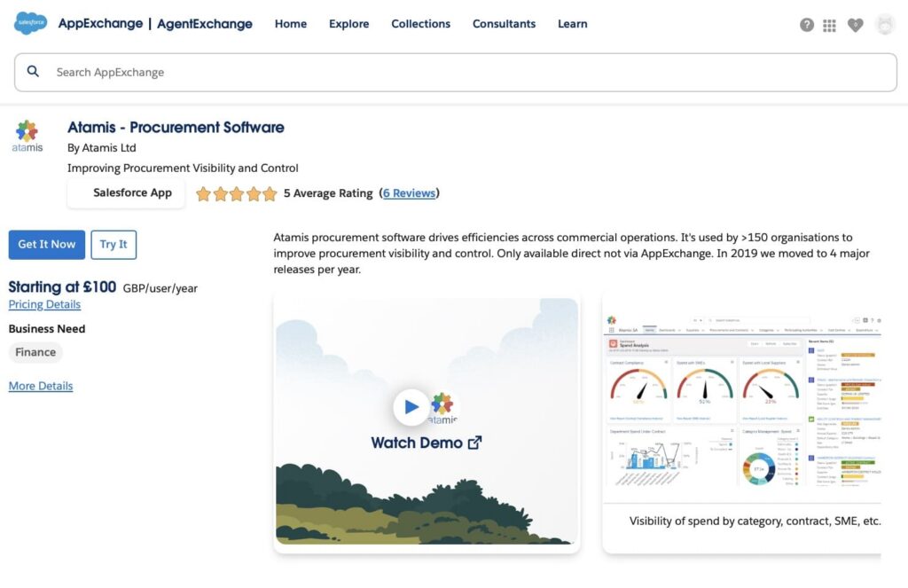Click the Try It button

point(113,244)
